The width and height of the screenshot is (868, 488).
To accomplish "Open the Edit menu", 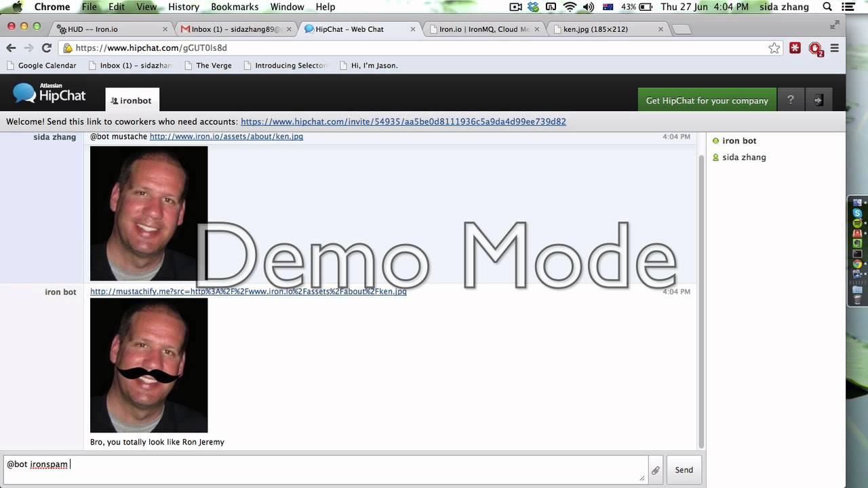I will point(117,7).
